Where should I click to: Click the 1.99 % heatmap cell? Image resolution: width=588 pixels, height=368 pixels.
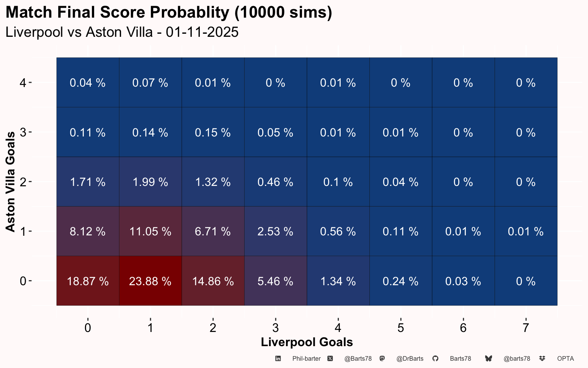point(150,182)
